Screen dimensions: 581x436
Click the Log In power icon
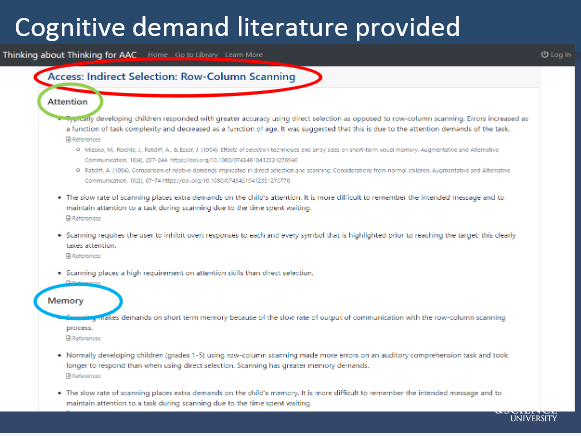(x=544, y=54)
